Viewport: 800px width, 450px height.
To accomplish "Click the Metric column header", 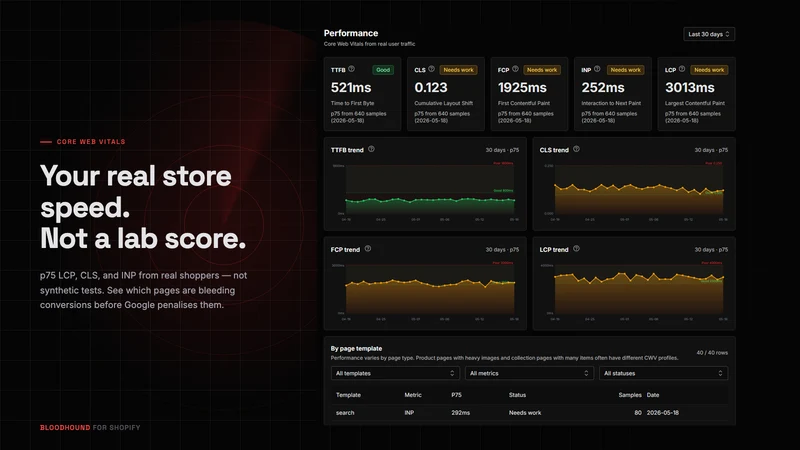I will point(413,395).
